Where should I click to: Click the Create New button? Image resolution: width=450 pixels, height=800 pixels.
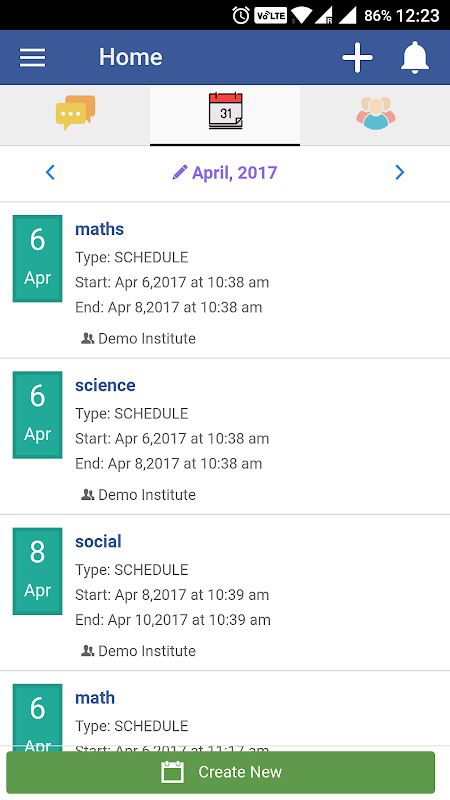coord(220,772)
